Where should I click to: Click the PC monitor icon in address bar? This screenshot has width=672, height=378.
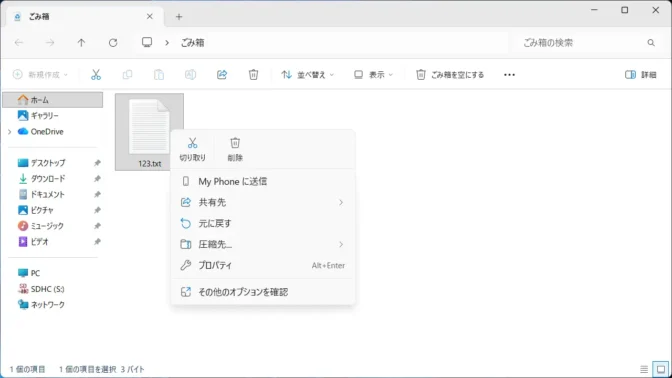147,42
